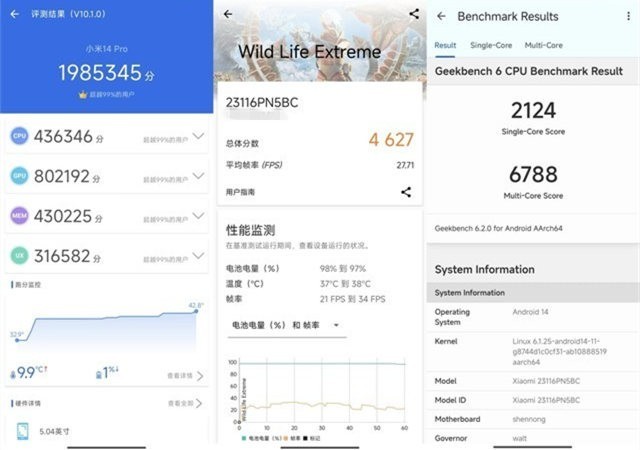Switch to the Single-Core tab
Screen dimensions: 640x450
point(491,45)
